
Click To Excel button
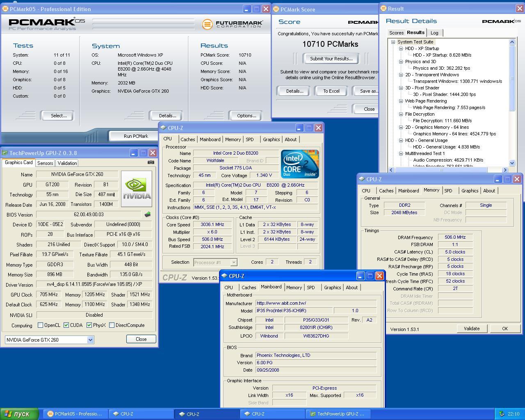[331, 91]
